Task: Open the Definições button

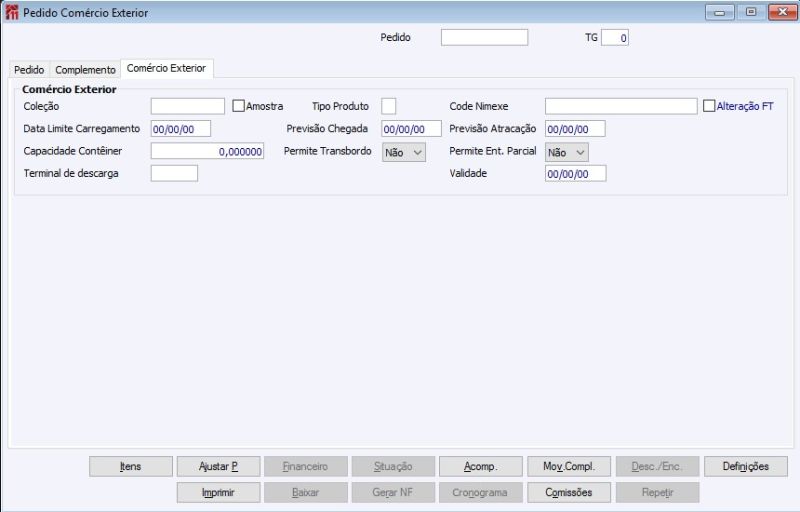Action: [x=746, y=466]
